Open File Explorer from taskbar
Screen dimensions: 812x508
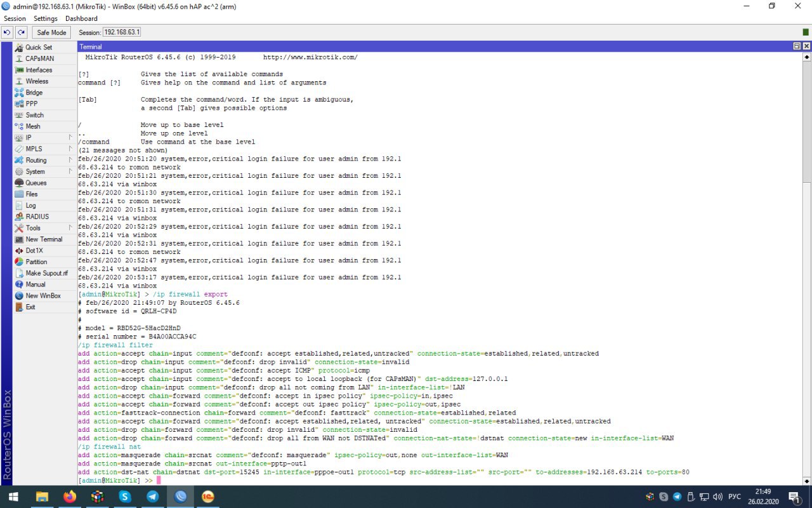click(42, 497)
